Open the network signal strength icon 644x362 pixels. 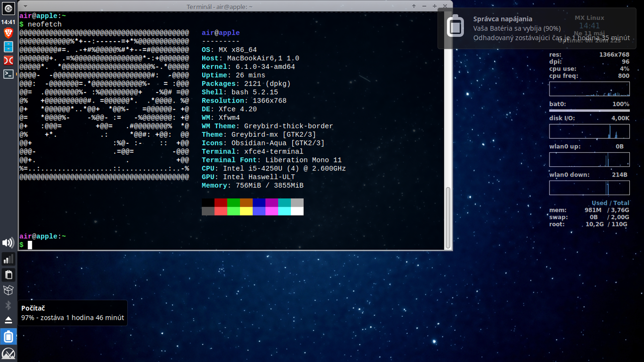(9, 259)
